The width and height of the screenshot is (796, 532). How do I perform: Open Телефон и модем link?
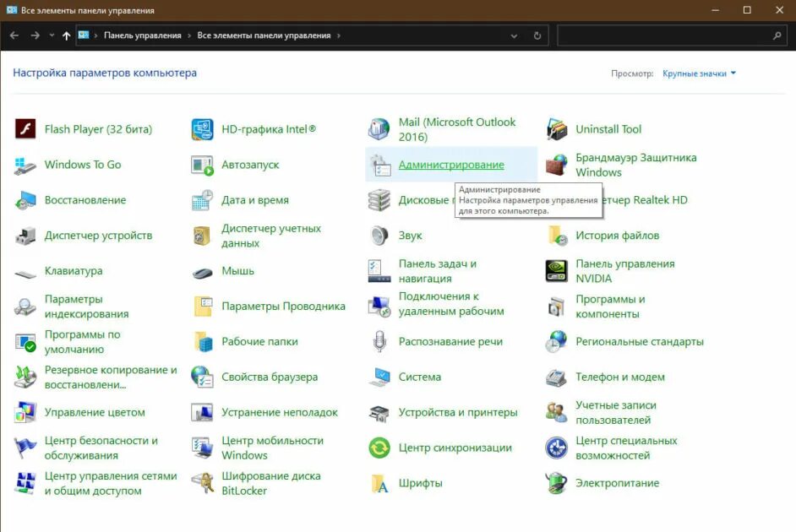pyautogui.click(x=620, y=377)
